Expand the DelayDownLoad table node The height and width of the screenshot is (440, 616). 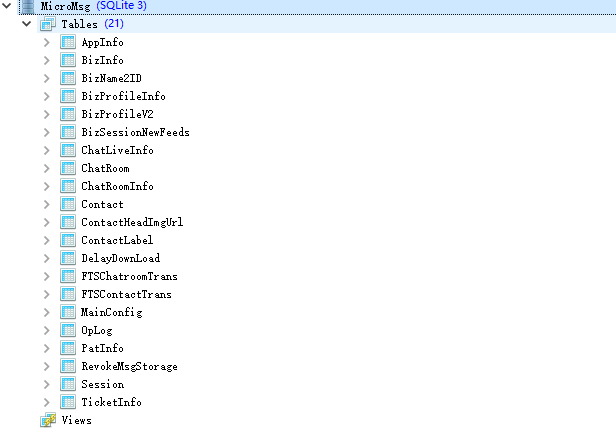click(47, 258)
